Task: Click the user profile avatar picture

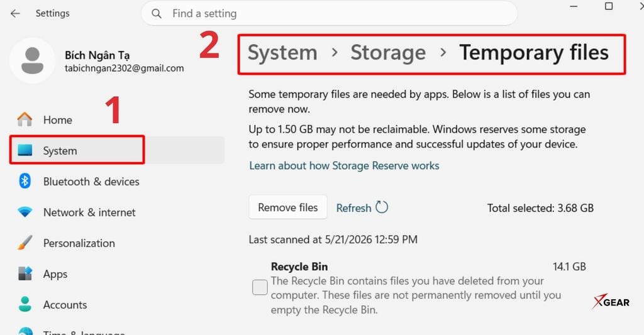Action: (33, 61)
